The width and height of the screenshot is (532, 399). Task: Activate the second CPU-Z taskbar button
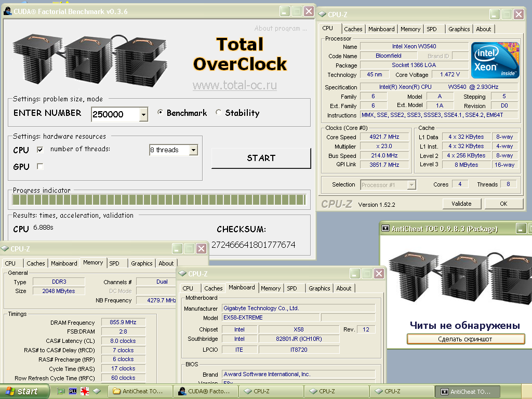[x=337, y=391]
